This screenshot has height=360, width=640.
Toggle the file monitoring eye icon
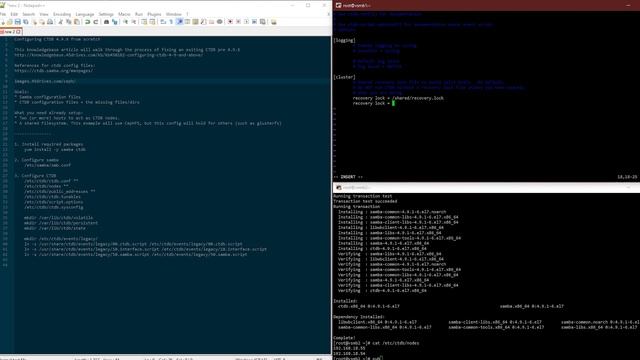coord(220,22)
